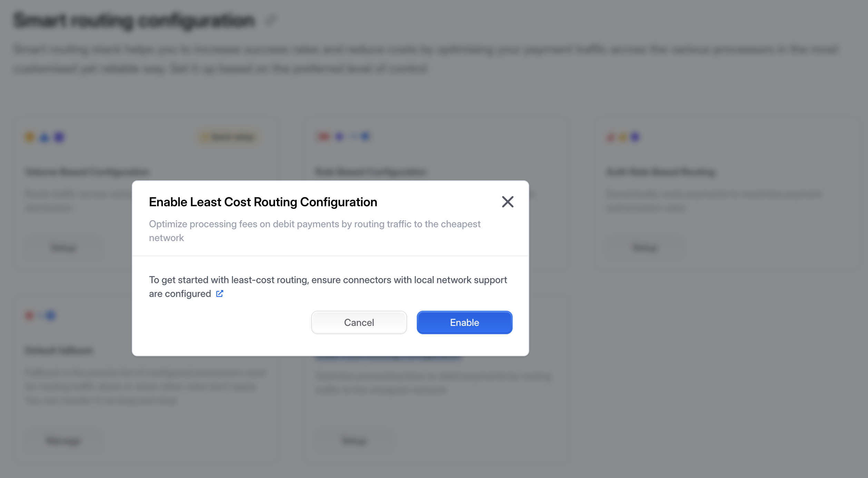Screen dimensions: 868x478
Task: Click the "To get started with least-cost routing" text
Action: point(328,280)
